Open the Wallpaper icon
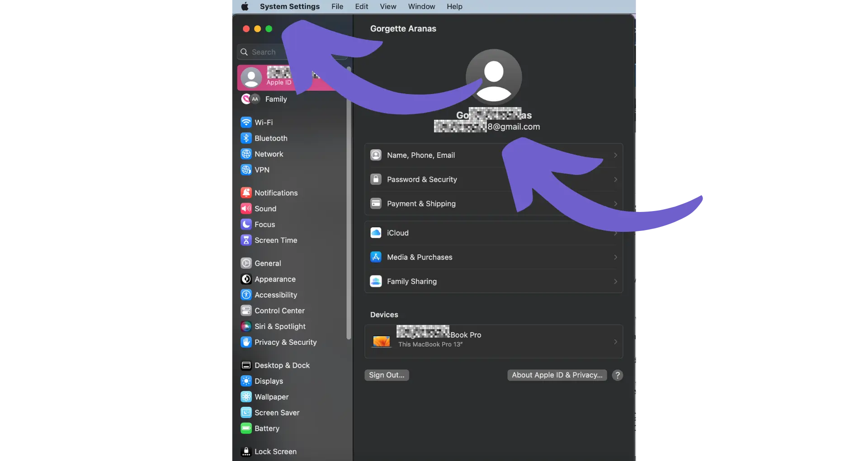 point(246,397)
